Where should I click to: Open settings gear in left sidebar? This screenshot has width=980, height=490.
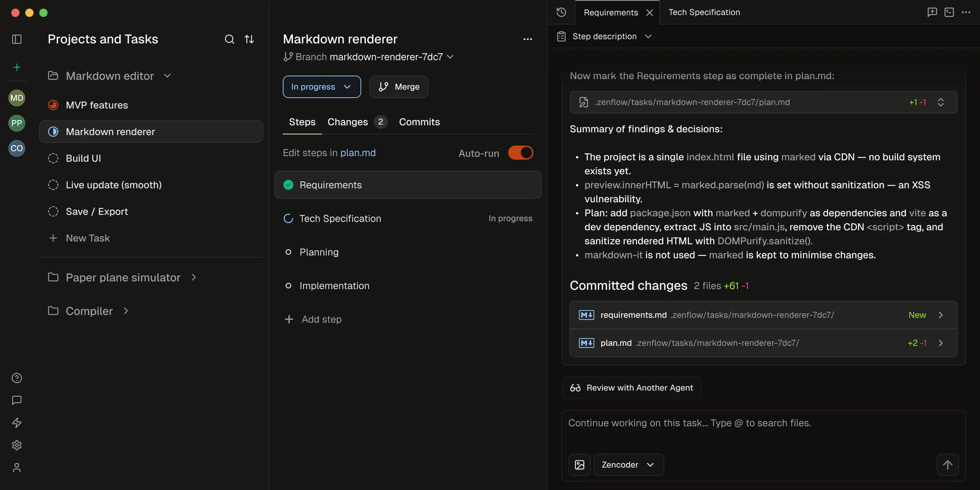pos(17,445)
